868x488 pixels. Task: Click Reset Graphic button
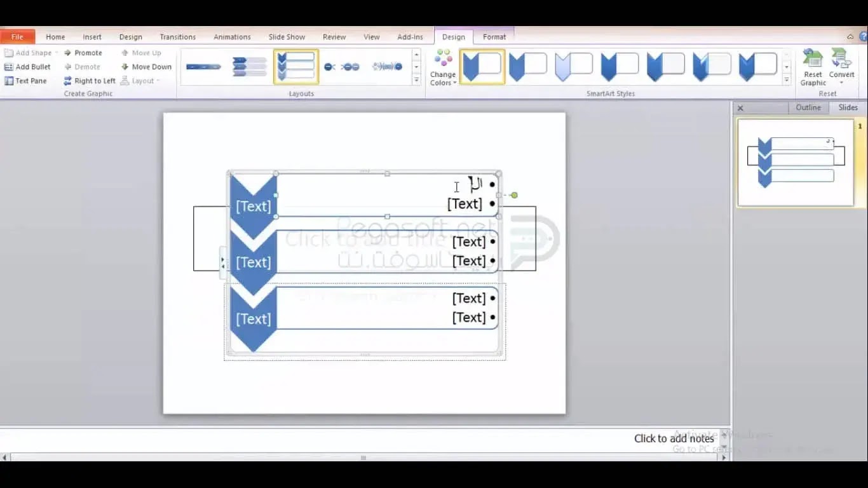(813, 68)
